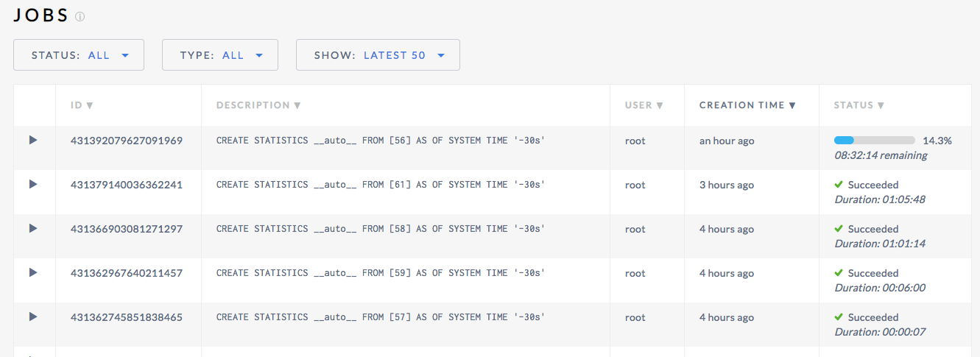980x357 pixels.
Task: Click '08:32:14 remaining' status text
Action: pyautogui.click(x=881, y=155)
